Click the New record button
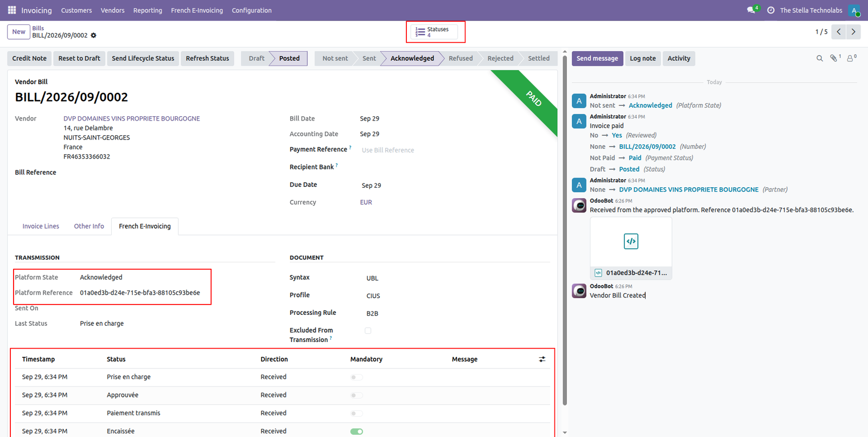Screen dimensions: 868x437 pos(18,32)
